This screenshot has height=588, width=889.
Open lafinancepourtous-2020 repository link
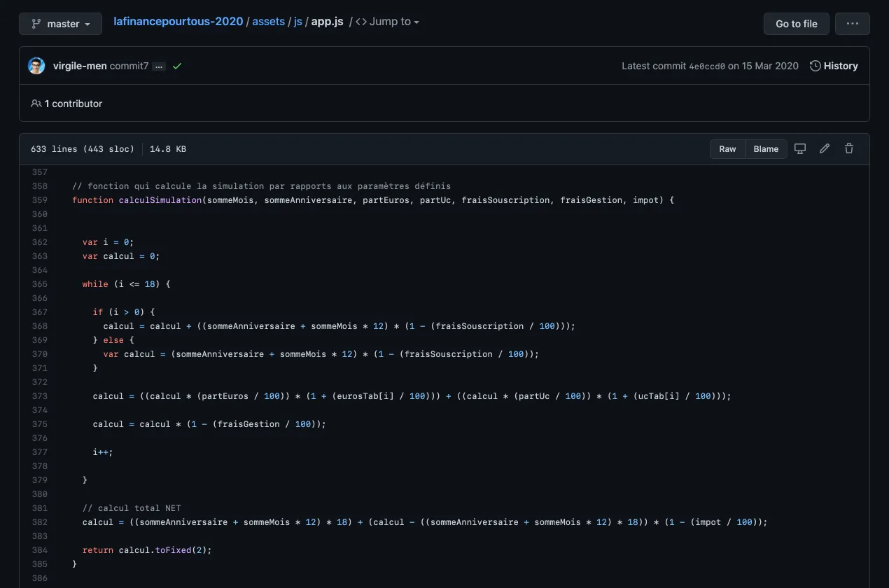click(x=178, y=22)
